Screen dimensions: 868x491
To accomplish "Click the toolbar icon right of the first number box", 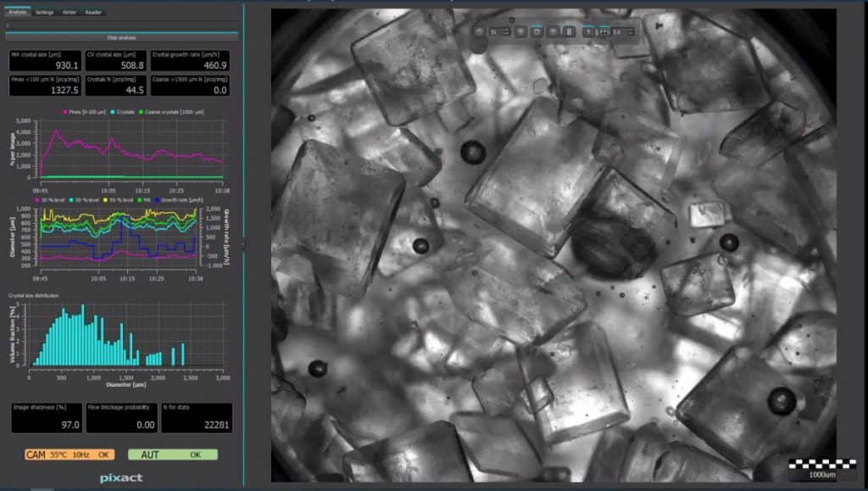I will pos(520,31).
